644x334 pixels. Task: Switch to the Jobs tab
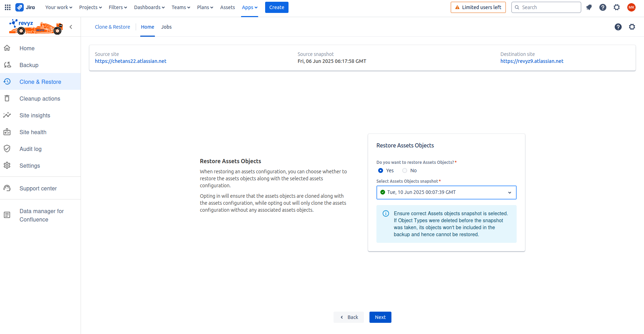(x=166, y=27)
